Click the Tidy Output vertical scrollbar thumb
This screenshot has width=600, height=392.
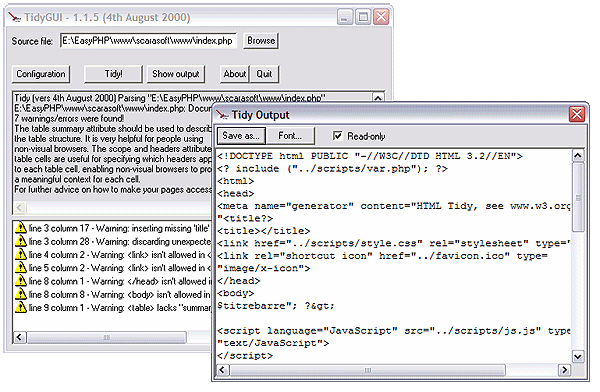[x=578, y=197]
